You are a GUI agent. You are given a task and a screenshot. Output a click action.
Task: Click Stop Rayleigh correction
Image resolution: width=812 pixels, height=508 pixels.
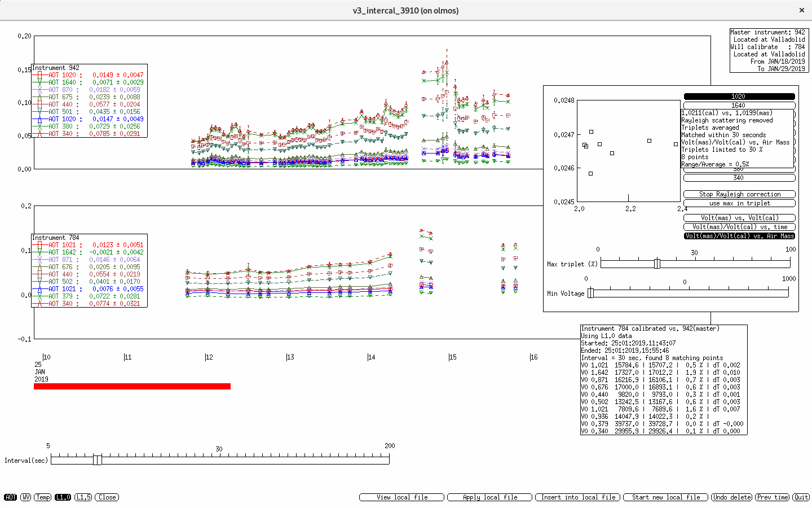[x=739, y=194]
